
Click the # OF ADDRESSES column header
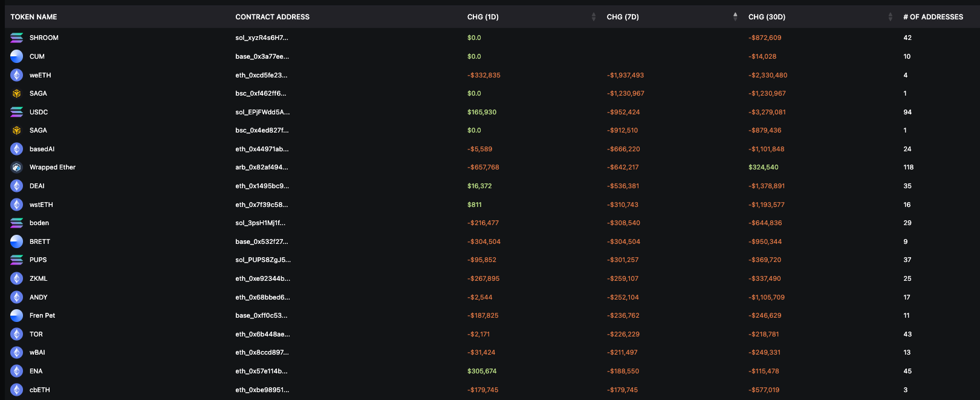(933, 17)
